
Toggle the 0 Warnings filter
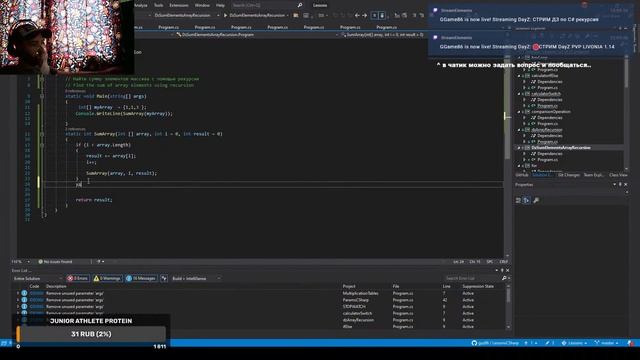(107, 278)
